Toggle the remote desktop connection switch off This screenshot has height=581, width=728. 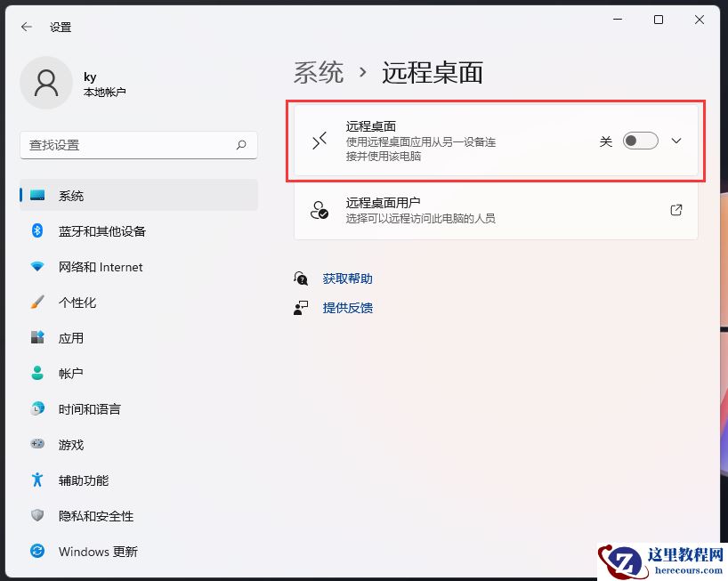[x=641, y=141]
